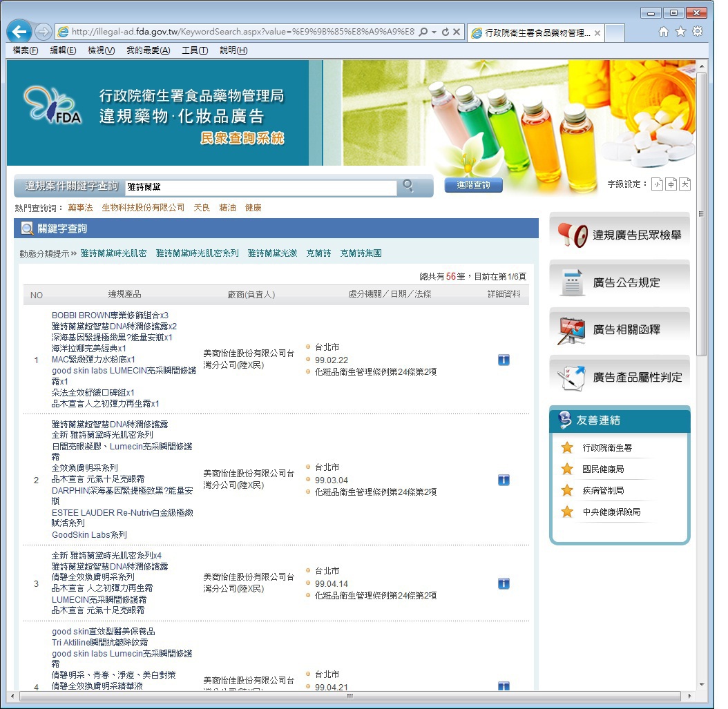Click the address bar search magnifier

(423, 32)
